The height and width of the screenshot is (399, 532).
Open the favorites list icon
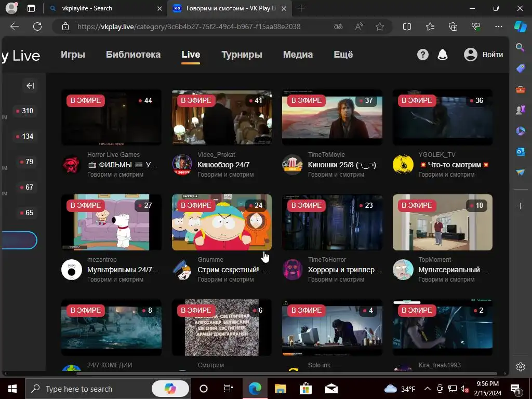coord(430,26)
